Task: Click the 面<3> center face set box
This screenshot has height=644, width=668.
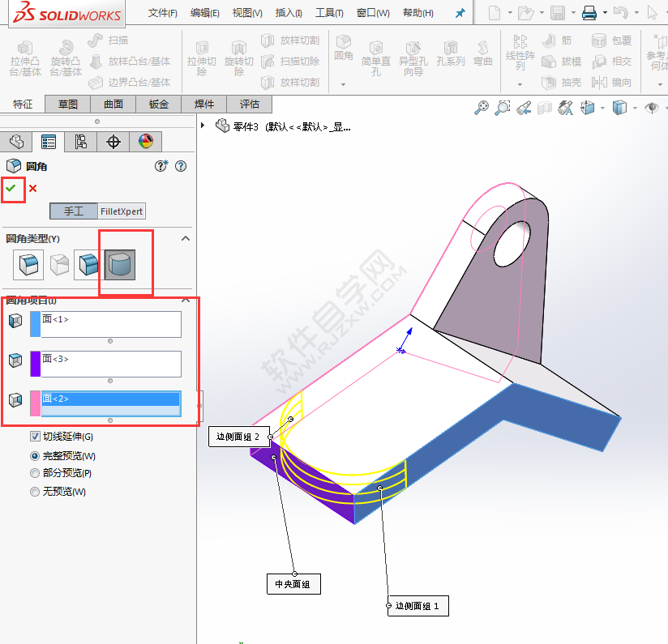Action: (111, 364)
